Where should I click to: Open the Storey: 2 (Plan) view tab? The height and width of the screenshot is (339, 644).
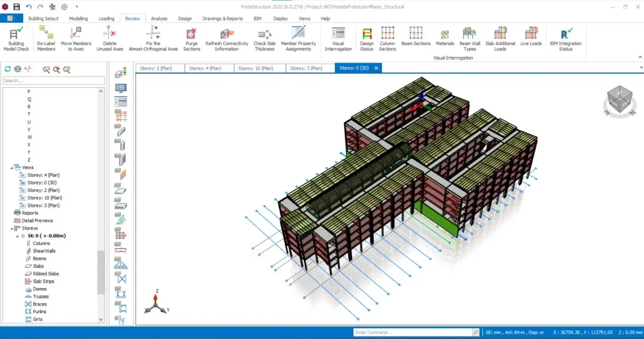point(160,68)
